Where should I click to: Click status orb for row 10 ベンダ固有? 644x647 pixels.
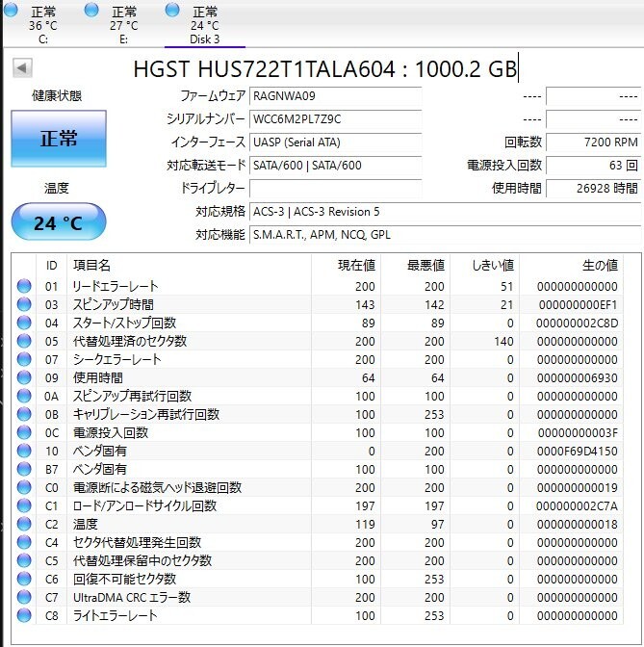[x=24, y=451]
